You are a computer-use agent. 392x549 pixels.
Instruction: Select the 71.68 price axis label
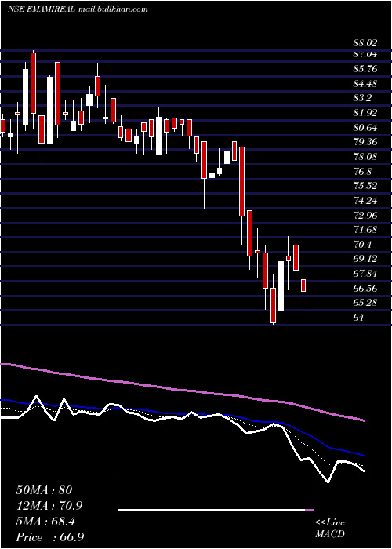click(x=365, y=230)
